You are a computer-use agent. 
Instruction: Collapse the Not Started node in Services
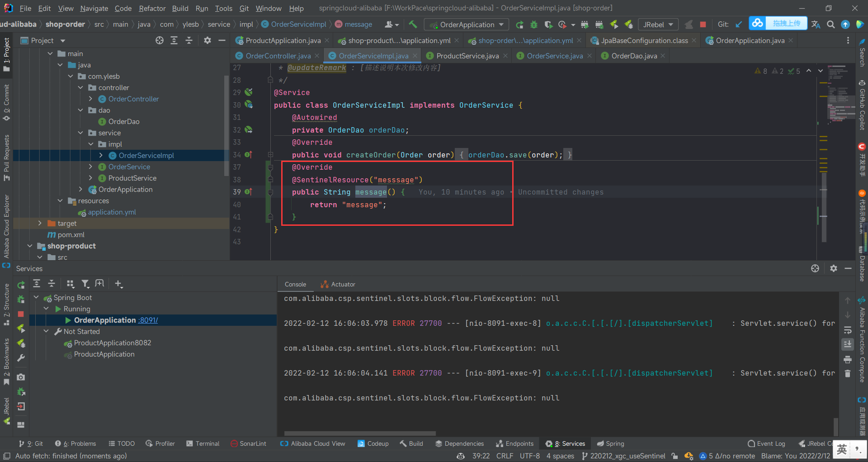tap(46, 331)
